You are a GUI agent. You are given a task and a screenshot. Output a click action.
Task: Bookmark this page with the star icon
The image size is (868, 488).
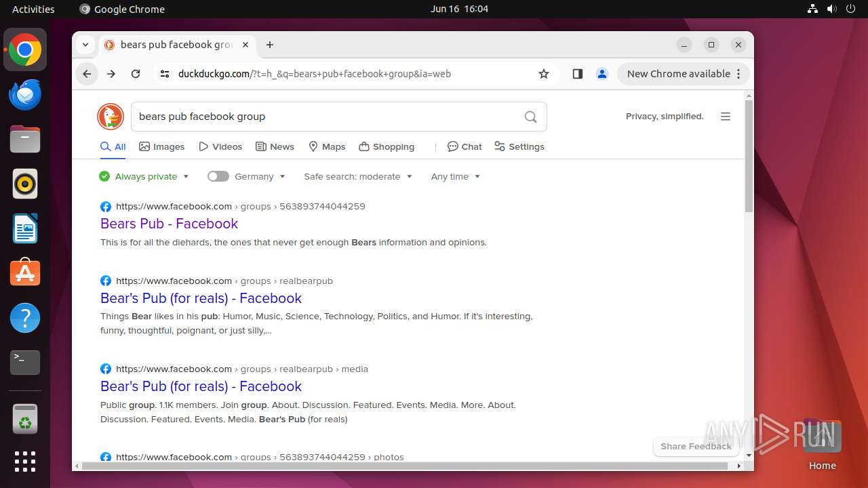click(544, 74)
